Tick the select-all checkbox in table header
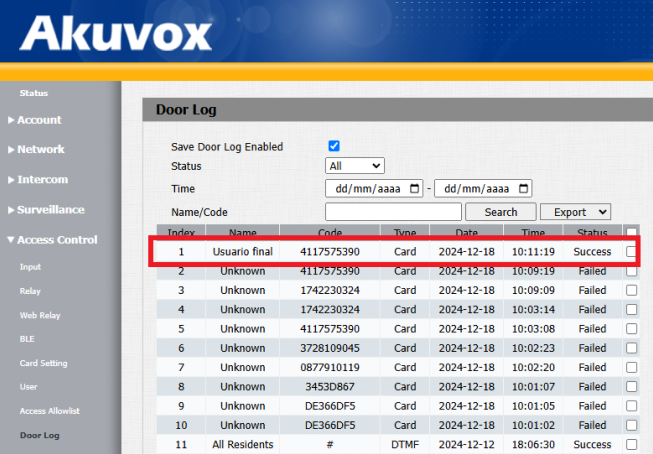Viewport: 653px width, 454px height. coord(631,232)
